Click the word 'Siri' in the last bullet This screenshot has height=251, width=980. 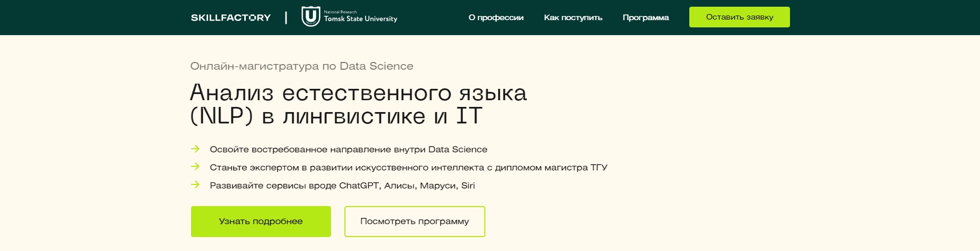coord(468,185)
